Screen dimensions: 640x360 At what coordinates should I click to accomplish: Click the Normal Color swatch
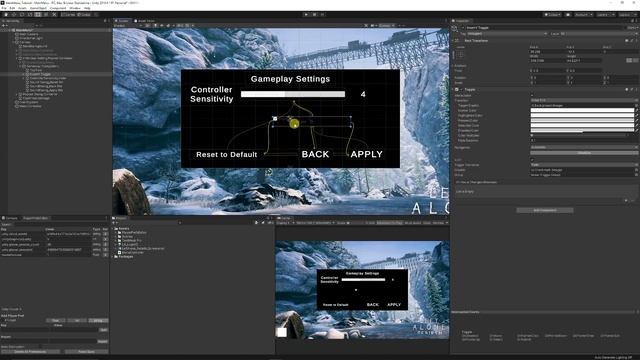coord(582,110)
